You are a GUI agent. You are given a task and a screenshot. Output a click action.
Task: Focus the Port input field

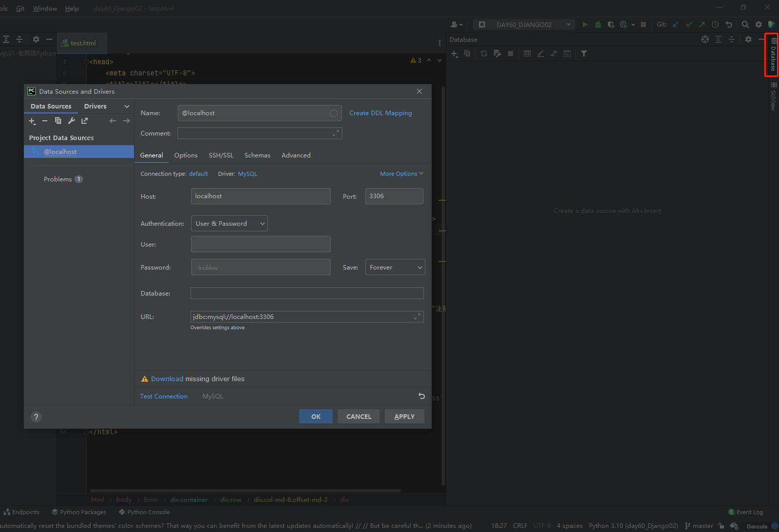pyautogui.click(x=394, y=196)
